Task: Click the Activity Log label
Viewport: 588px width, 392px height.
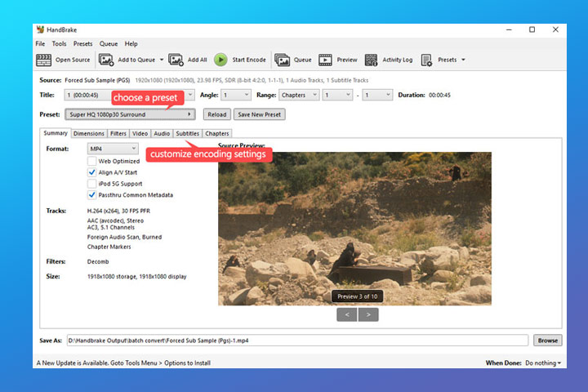Action: pyautogui.click(x=397, y=60)
